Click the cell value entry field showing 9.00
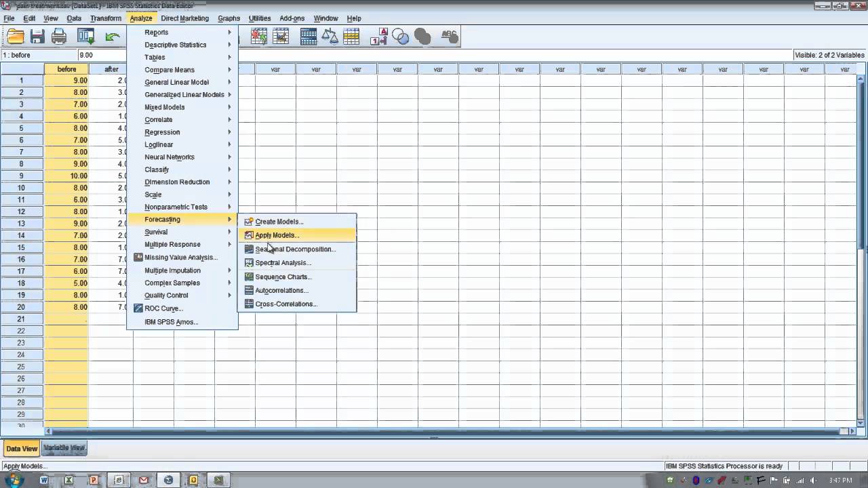 (434, 55)
